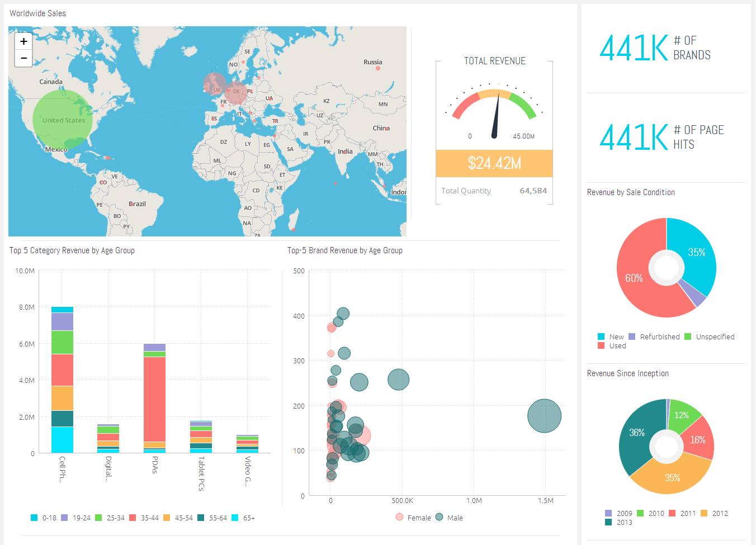Click the $24.42M Total Revenue value

coord(494,163)
